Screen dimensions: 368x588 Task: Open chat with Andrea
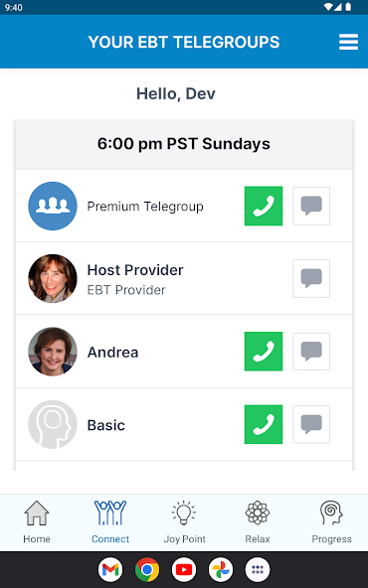[311, 352]
